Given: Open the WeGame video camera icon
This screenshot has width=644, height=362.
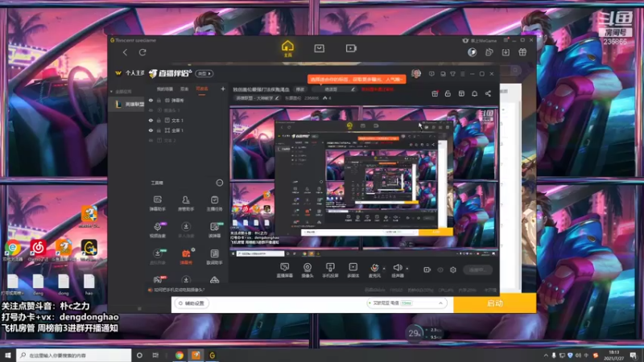Looking at the screenshot, I should point(351,48).
